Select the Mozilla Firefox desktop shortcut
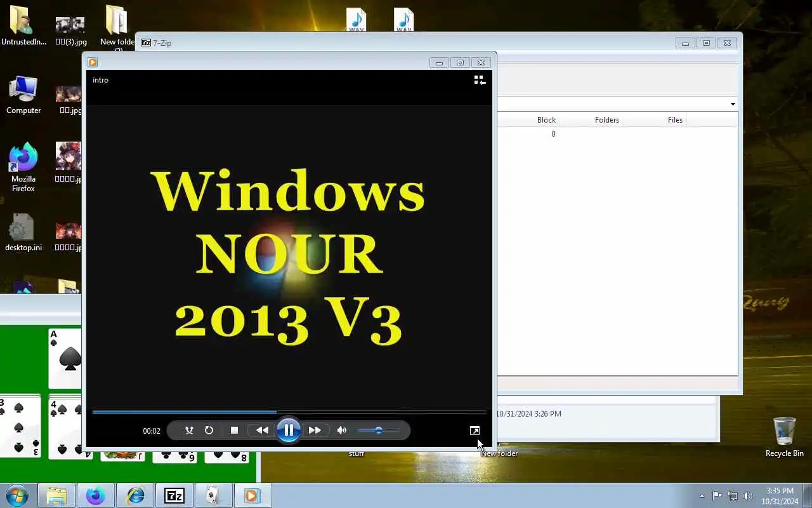The height and width of the screenshot is (508, 812). (x=23, y=167)
